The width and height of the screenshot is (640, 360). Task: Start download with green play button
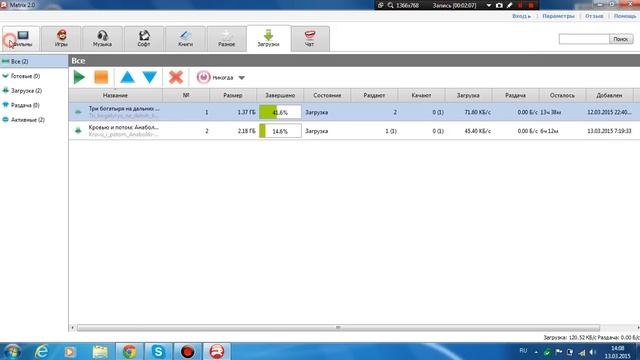tap(79, 77)
